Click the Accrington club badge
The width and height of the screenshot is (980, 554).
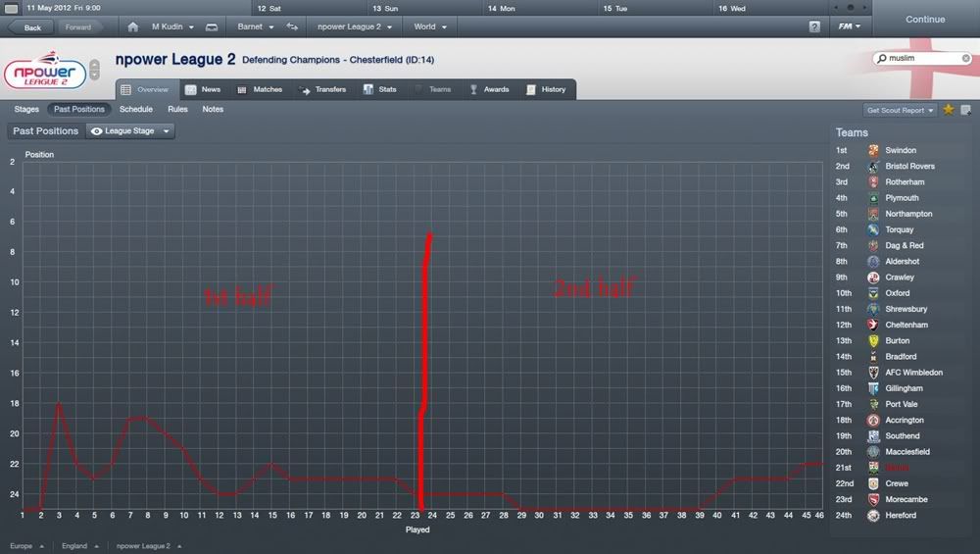[x=873, y=421]
